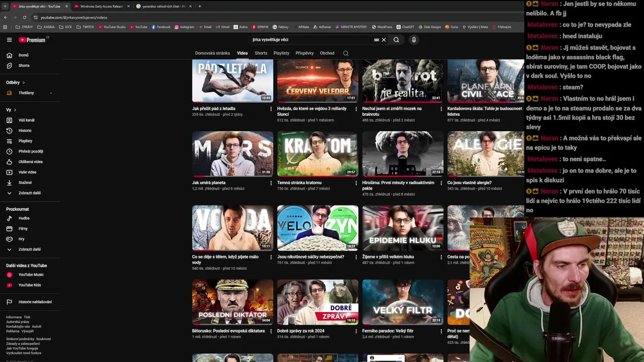Open Domů in the sidebar
This screenshot has height=362, width=644.
pos(24,55)
